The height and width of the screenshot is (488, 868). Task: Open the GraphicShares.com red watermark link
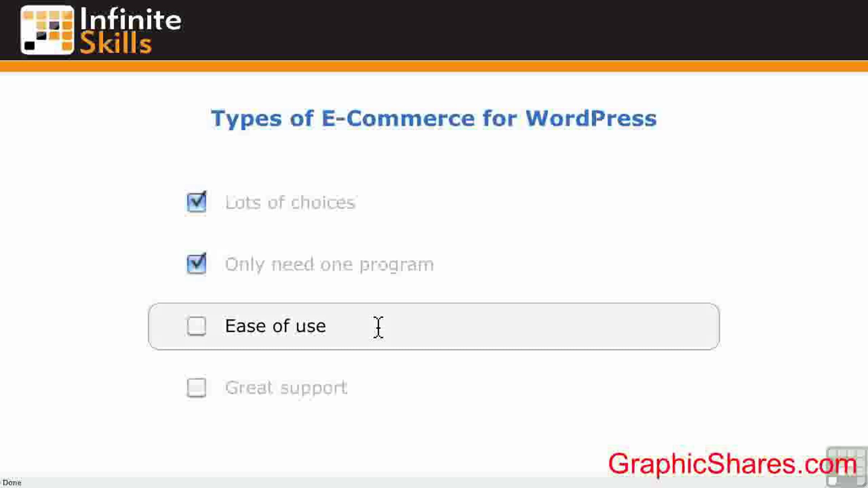click(x=732, y=464)
